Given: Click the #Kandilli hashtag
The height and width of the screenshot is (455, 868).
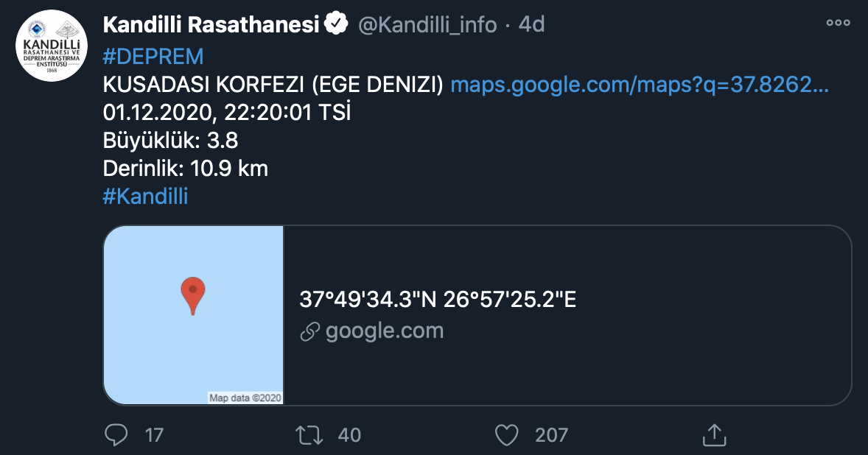Looking at the screenshot, I should coord(146,196).
